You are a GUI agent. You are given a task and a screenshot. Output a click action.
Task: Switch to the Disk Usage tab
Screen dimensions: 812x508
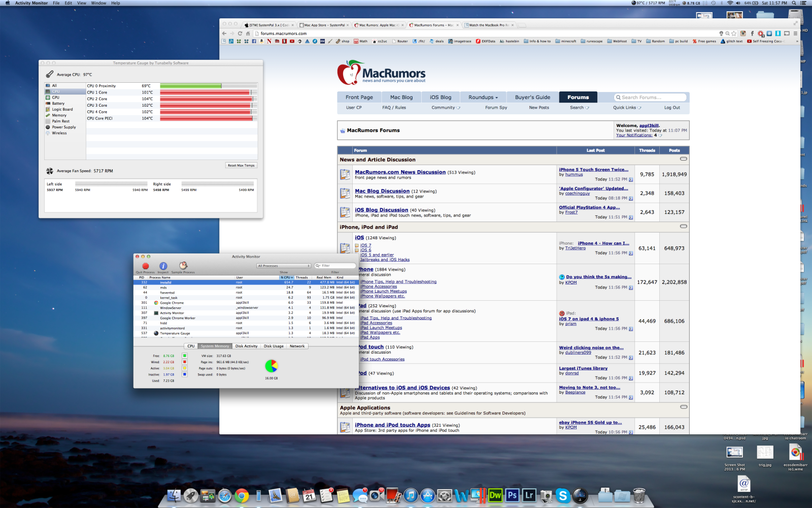tap(274, 346)
